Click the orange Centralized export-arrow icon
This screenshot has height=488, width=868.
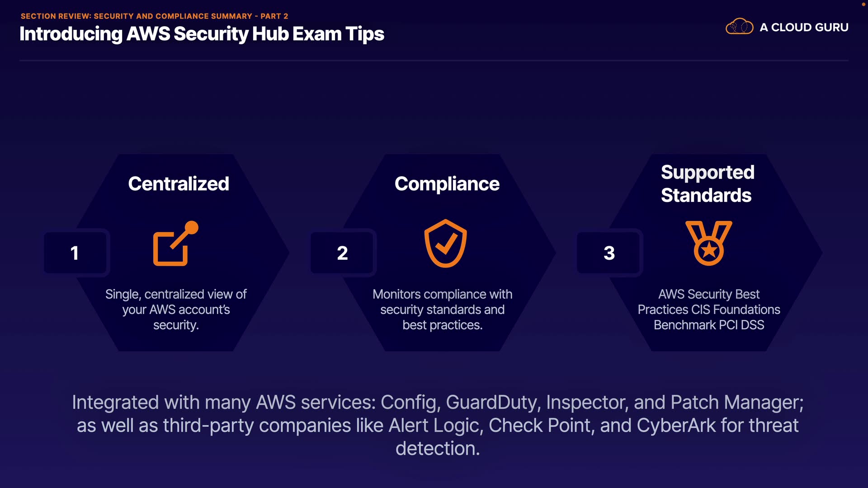(x=175, y=244)
